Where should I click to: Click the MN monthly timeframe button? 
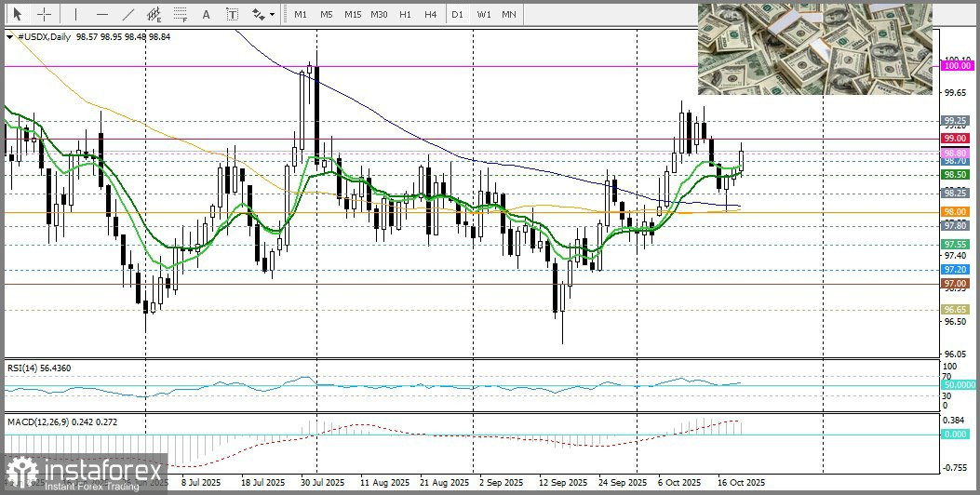(509, 14)
